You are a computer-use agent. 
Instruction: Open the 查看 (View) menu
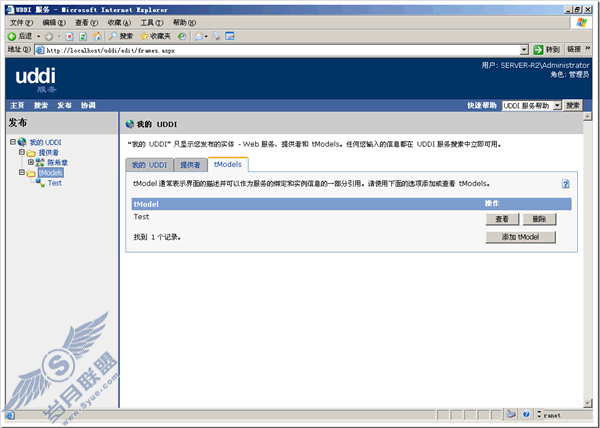[86, 23]
